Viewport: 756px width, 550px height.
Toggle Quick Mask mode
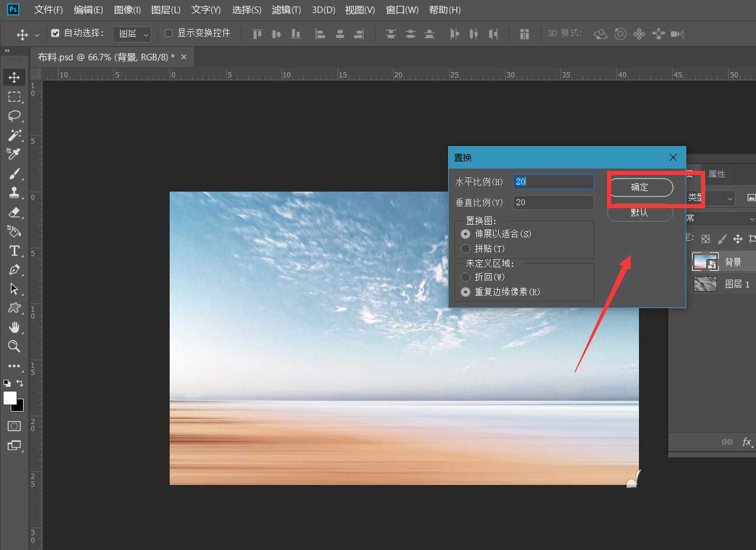(x=14, y=426)
